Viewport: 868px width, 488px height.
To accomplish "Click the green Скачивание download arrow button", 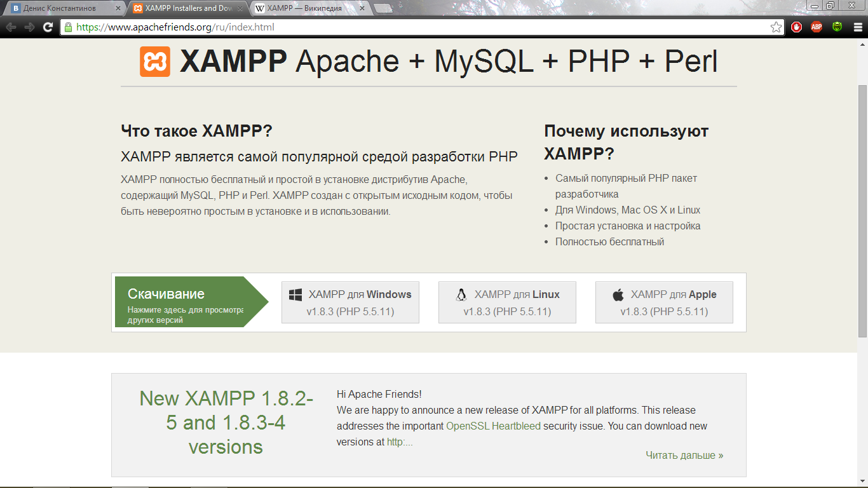I will (191, 302).
